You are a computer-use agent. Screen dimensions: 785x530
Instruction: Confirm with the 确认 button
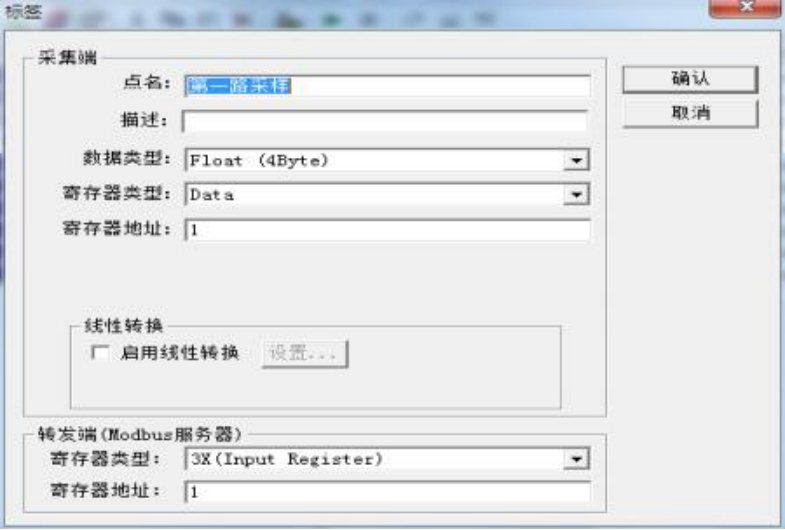pyautogui.click(x=690, y=79)
